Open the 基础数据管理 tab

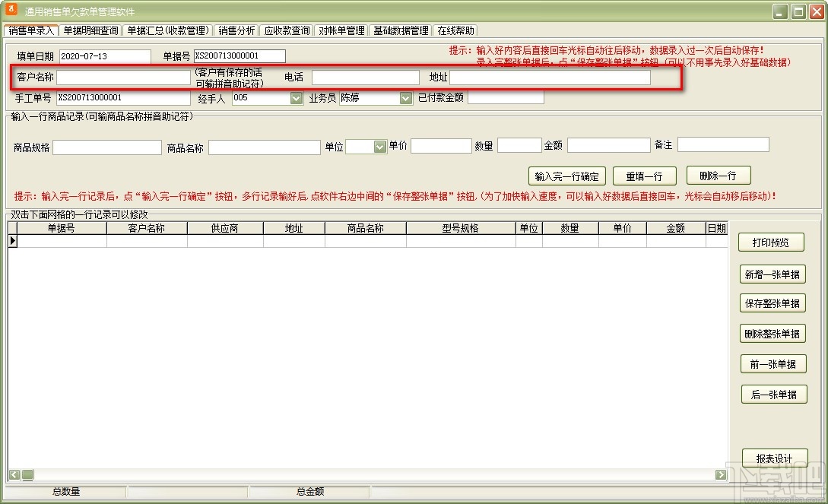pos(401,30)
